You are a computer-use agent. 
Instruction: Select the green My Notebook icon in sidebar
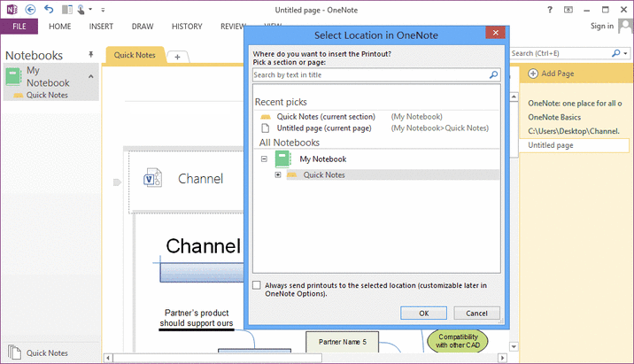tap(13, 76)
